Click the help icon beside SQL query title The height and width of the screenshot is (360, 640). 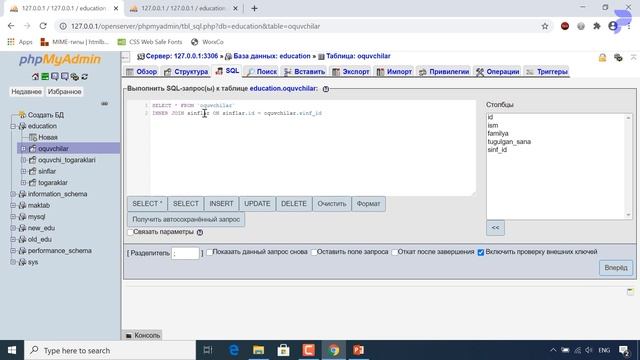tap(326, 89)
